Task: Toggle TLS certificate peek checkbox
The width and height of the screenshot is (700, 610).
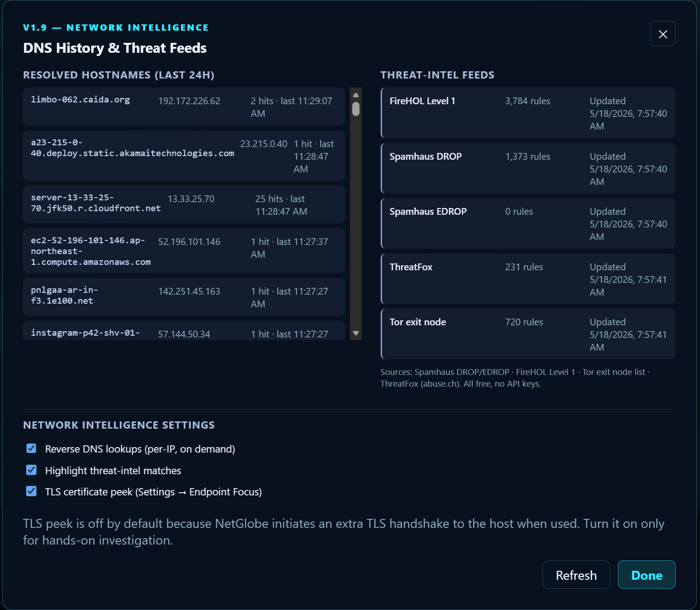Action: tap(31, 491)
